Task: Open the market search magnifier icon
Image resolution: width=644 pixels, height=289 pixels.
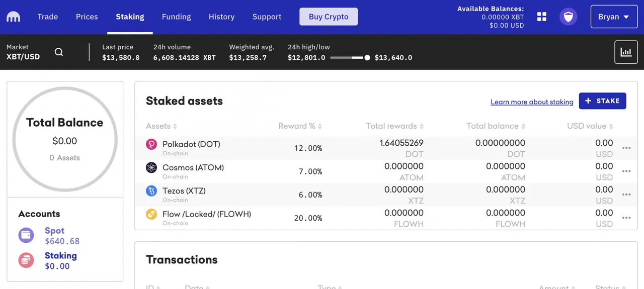Action: click(59, 52)
